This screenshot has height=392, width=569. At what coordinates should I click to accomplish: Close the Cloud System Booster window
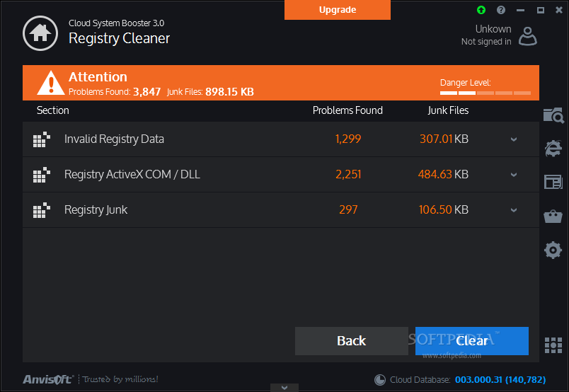coord(559,10)
